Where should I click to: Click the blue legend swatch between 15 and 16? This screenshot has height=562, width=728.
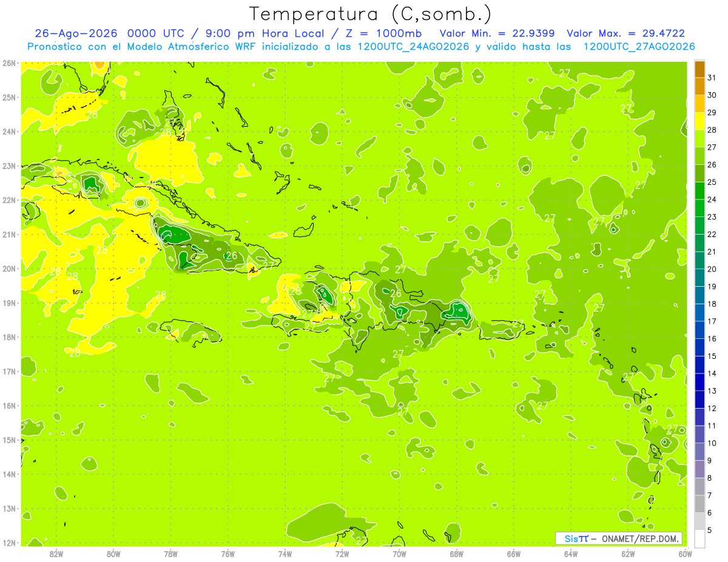click(x=699, y=347)
